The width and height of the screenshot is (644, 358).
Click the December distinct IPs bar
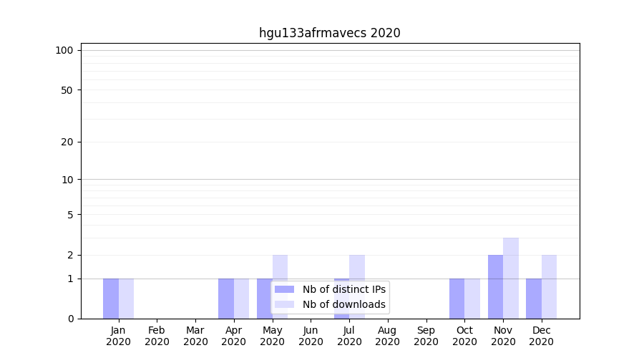pyautogui.click(x=534, y=299)
